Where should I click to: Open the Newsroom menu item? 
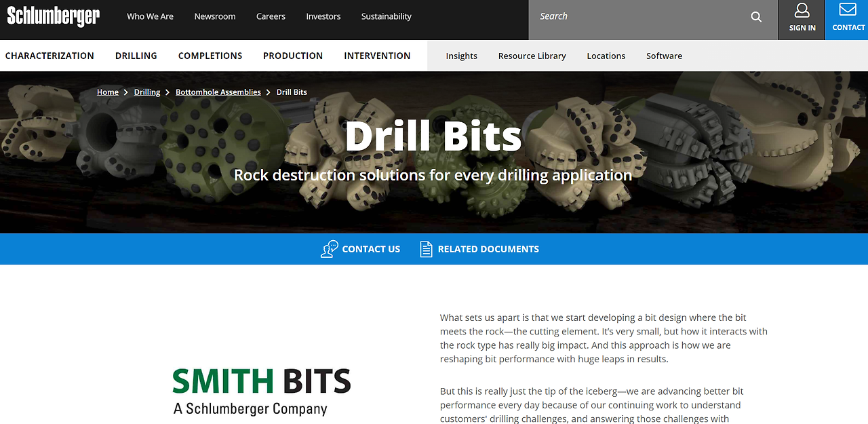215,16
